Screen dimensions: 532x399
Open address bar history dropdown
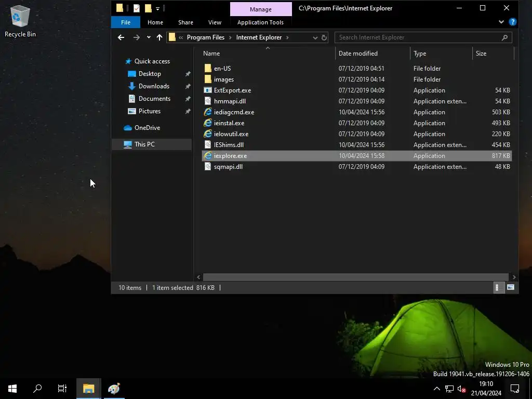[315, 37]
